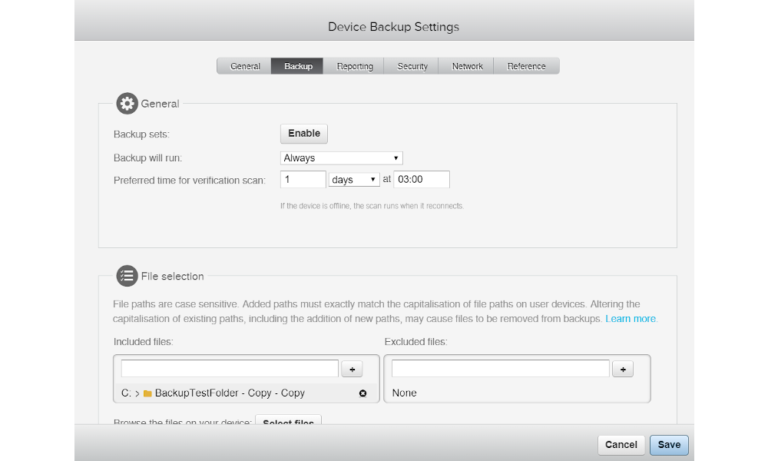The height and width of the screenshot is (461, 768).
Task: Click the Device Backup Settings title
Action: pos(393,27)
